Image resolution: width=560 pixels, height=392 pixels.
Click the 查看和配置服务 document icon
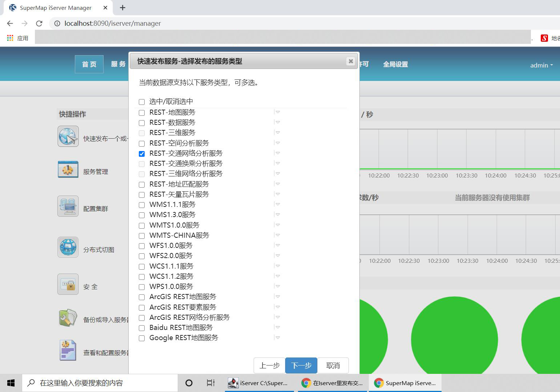68,350
